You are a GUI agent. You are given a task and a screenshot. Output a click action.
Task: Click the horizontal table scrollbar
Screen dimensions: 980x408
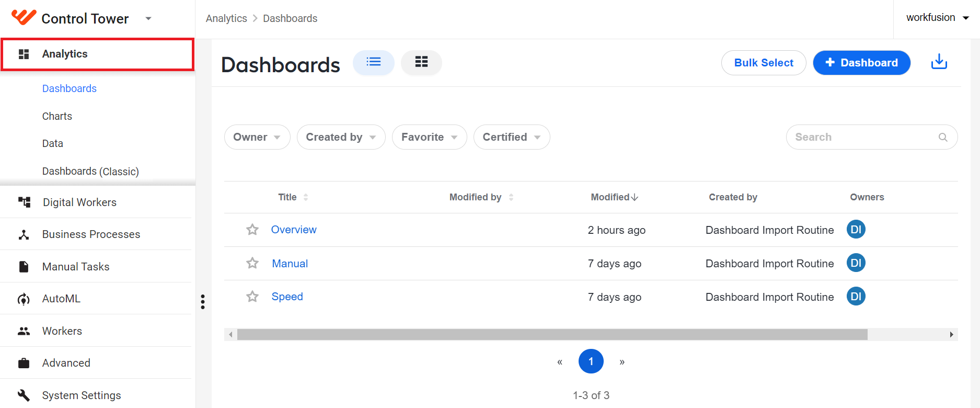click(x=552, y=334)
